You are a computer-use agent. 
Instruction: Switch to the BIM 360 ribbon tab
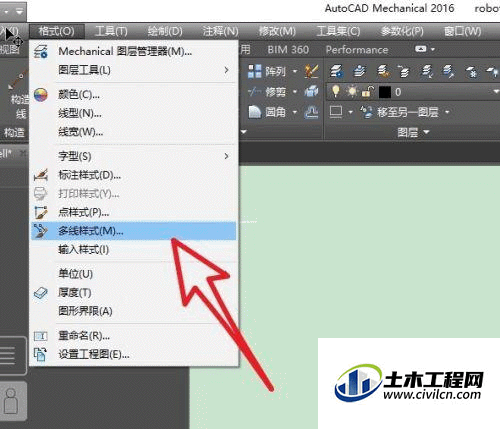coord(288,50)
